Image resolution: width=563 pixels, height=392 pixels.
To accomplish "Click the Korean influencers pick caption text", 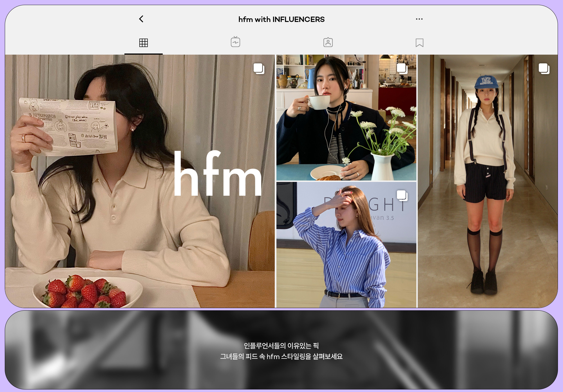I will [281, 346].
